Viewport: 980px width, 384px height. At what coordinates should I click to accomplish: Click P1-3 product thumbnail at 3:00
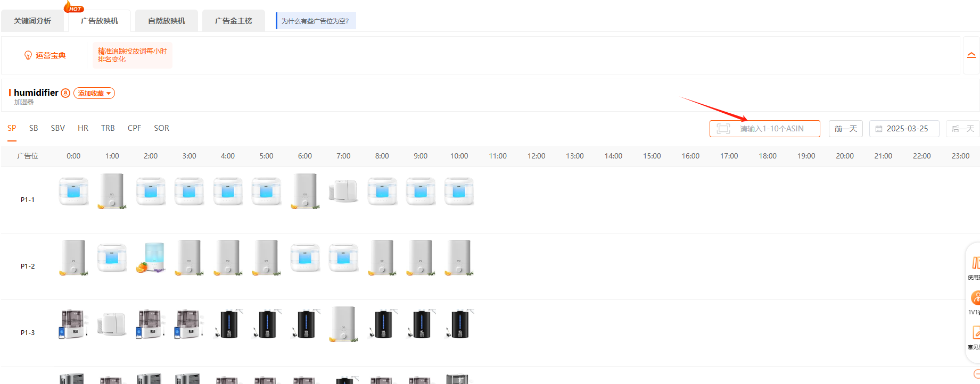(x=189, y=324)
